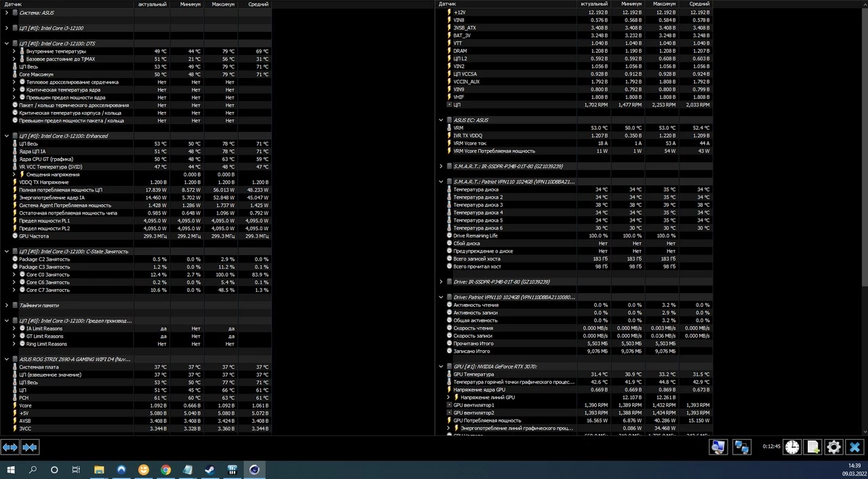Expand IA Limit Reasons row
This screenshot has width=868, height=479.
[x=14, y=328]
